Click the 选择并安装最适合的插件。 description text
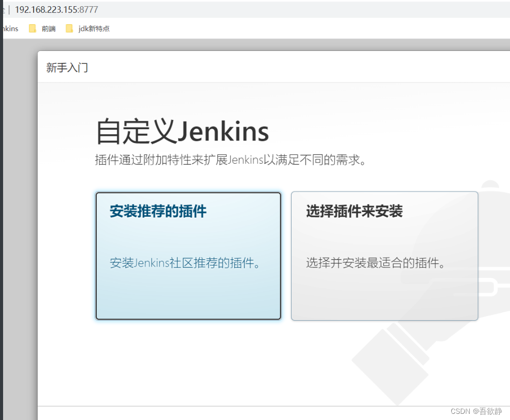 click(x=376, y=262)
